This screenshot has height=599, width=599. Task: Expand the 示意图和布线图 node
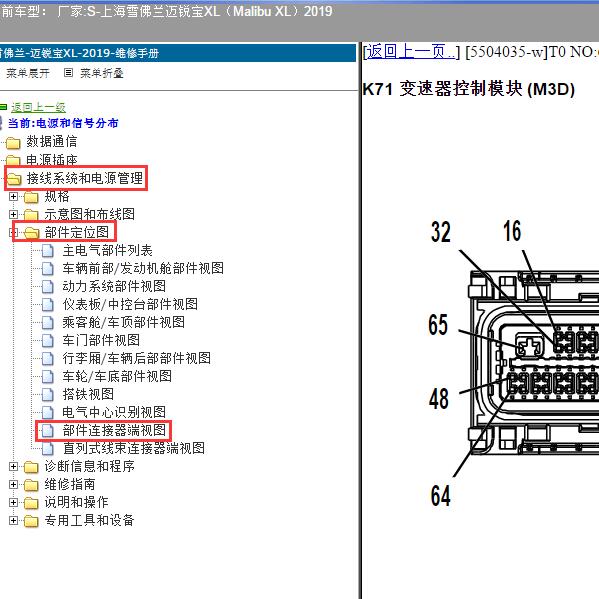[13, 214]
